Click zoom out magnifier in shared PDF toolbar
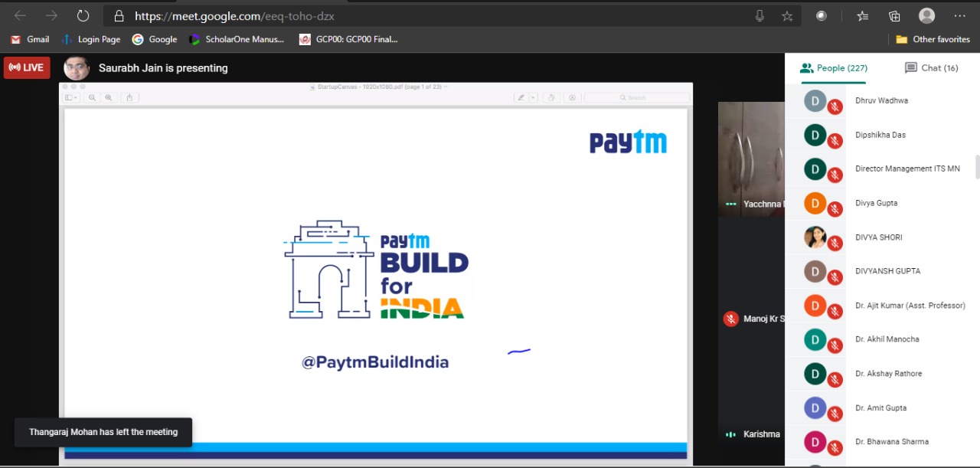980x468 pixels. coord(93,97)
